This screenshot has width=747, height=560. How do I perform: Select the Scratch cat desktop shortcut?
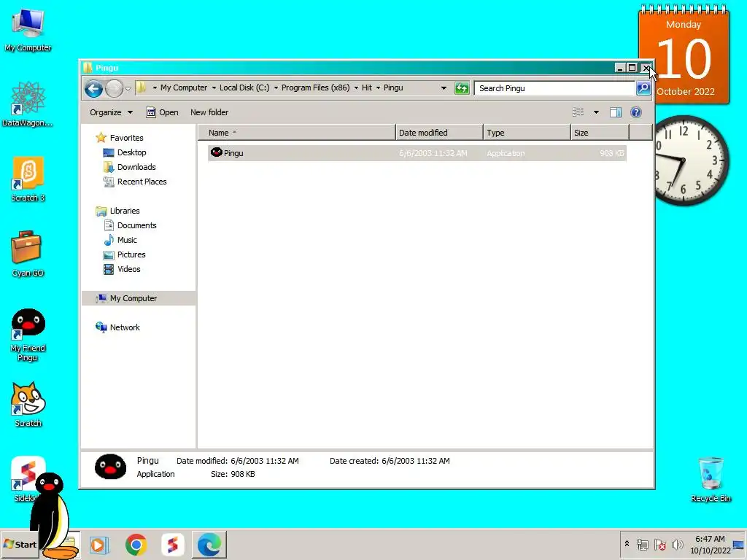[28, 404]
